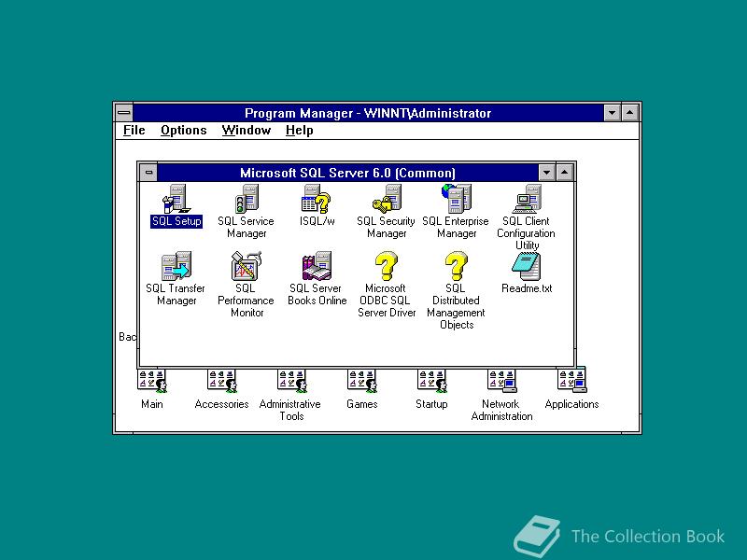Screen dimensions: 747x560
Task: Select the Accessories program group icon
Action: coord(222,381)
